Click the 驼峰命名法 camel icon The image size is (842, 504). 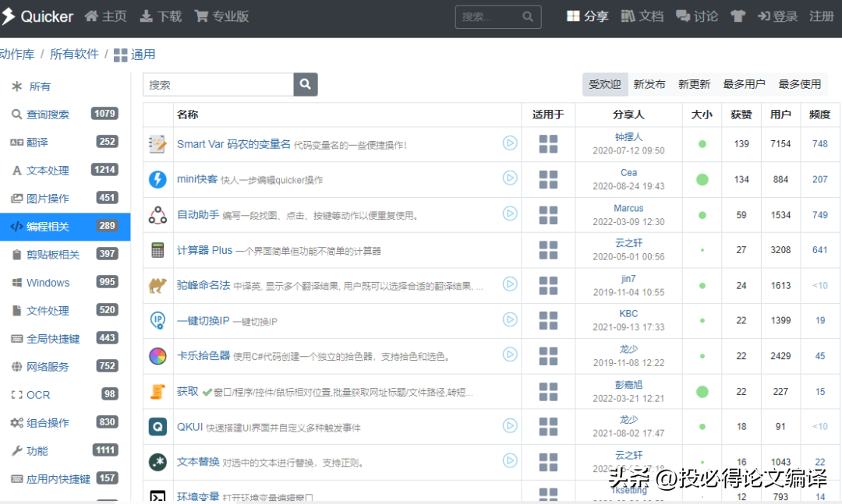coord(157,286)
